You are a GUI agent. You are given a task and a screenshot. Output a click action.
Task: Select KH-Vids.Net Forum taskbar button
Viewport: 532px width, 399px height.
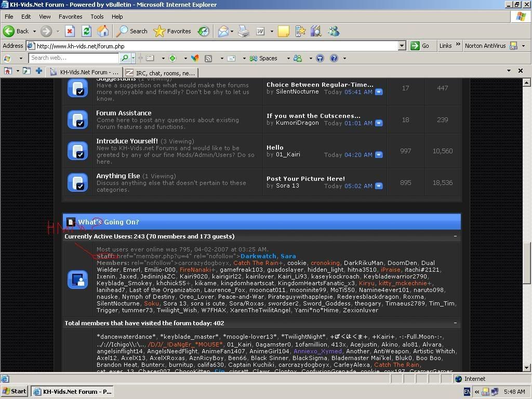tap(72, 392)
